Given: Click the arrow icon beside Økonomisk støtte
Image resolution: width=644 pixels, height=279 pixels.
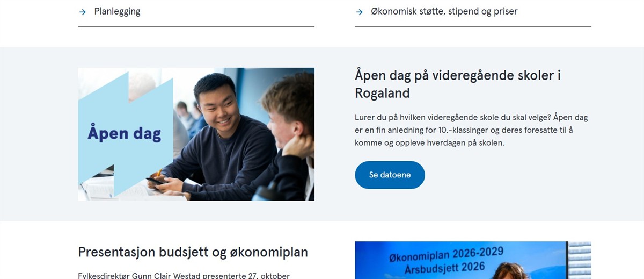Looking at the screenshot, I should point(359,12).
